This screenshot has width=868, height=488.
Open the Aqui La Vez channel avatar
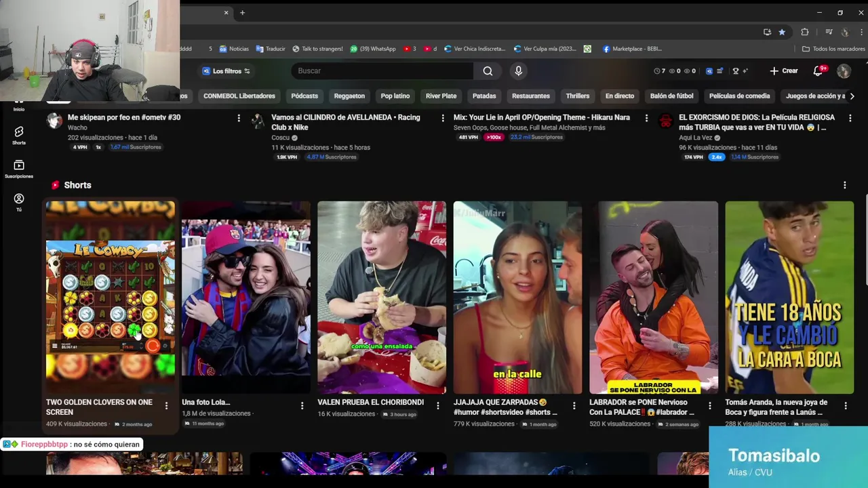click(x=665, y=121)
